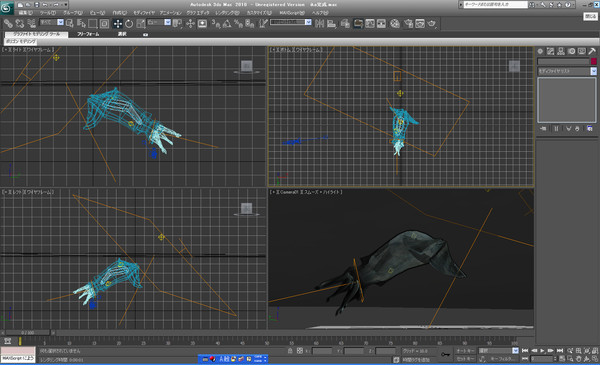Screen dimensions: 600x365
Task: Select the Unlink Selection tool
Action: 20,24
